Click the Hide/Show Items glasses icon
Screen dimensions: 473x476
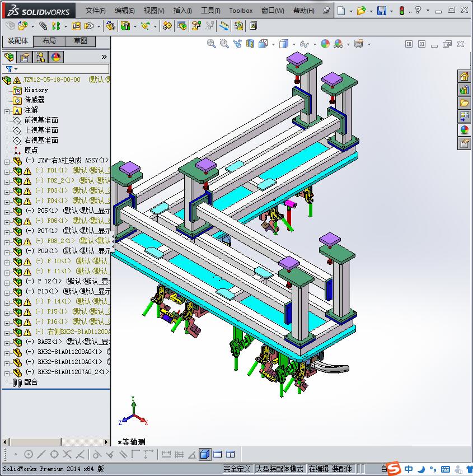(305, 44)
